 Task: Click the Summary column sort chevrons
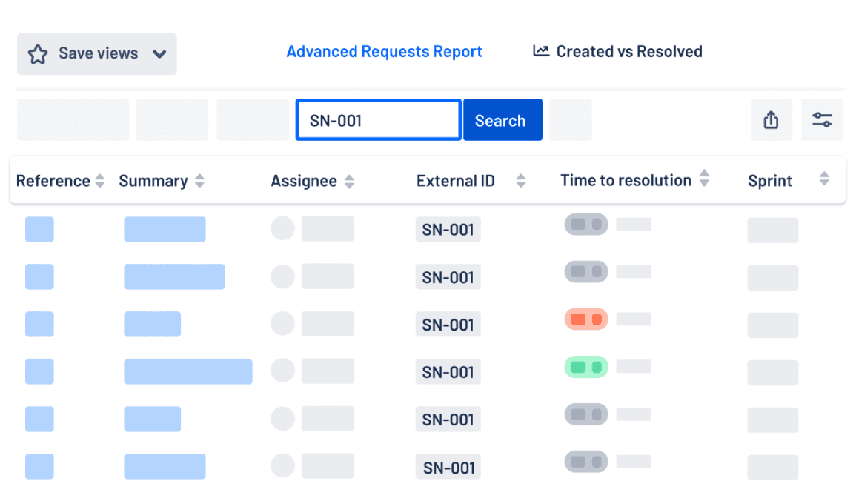[x=199, y=179]
